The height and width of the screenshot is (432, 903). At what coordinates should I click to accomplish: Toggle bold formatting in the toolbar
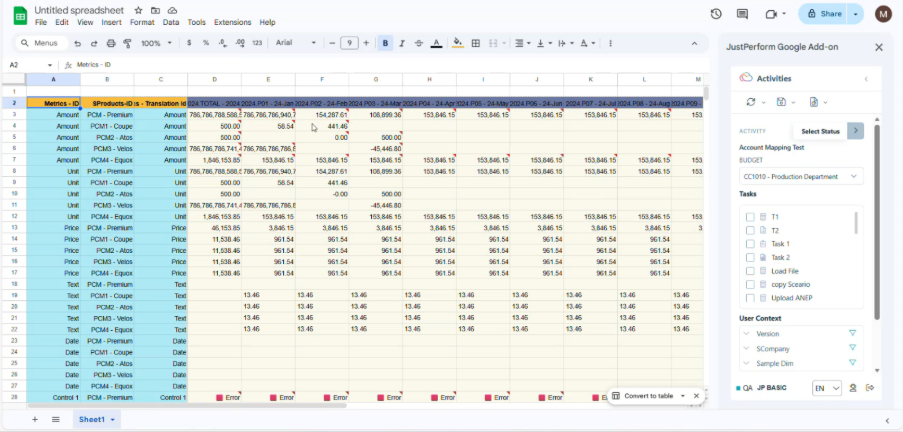385,43
